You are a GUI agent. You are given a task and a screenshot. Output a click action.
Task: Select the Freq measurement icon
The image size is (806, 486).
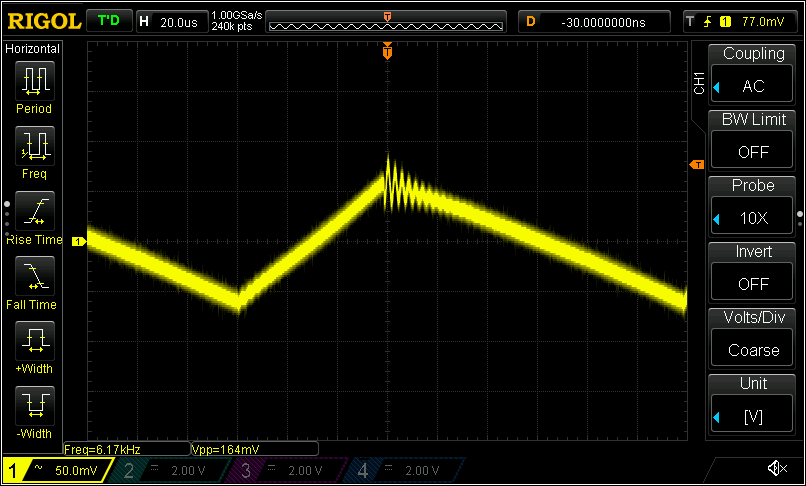[x=34, y=144]
